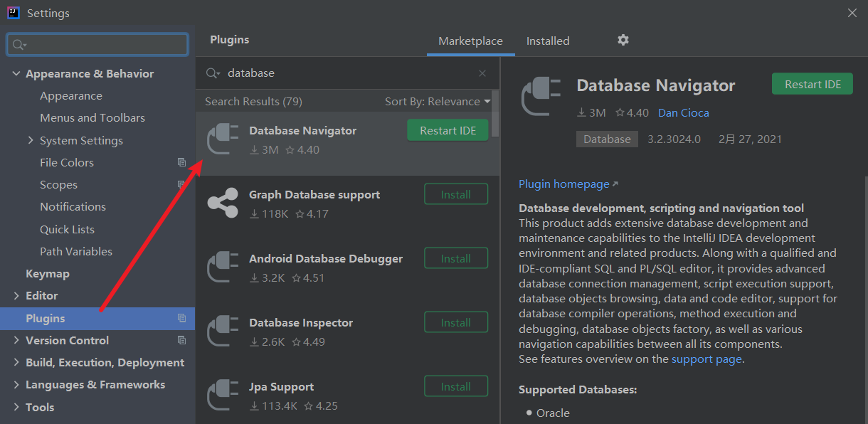This screenshot has width=868, height=424.
Task: Open the support page link
Action: click(x=706, y=359)
